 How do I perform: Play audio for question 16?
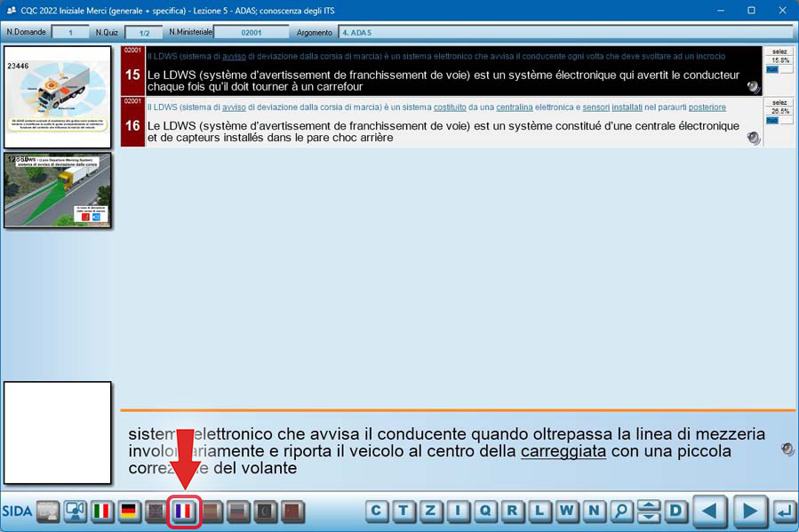[754, 138]
